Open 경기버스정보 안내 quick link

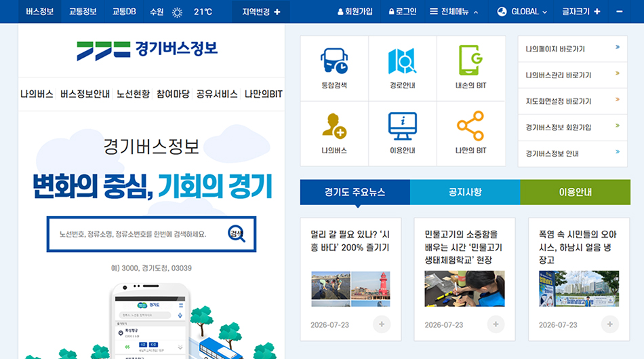point(573,154)
